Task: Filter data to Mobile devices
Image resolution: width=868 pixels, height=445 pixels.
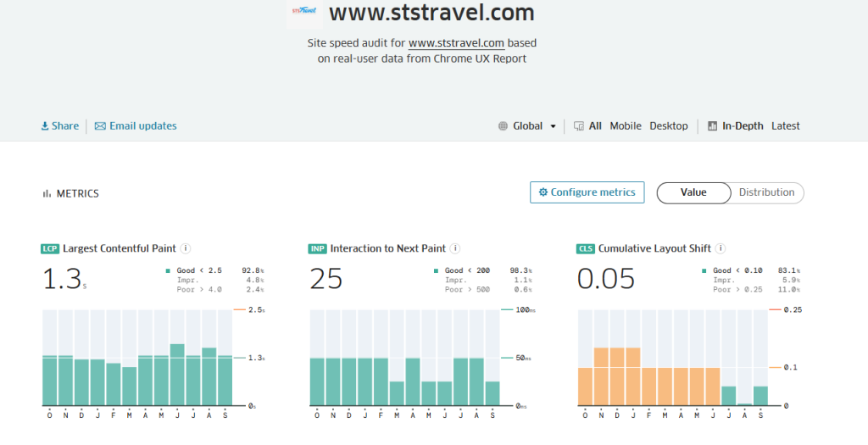Action: (626, 126)
